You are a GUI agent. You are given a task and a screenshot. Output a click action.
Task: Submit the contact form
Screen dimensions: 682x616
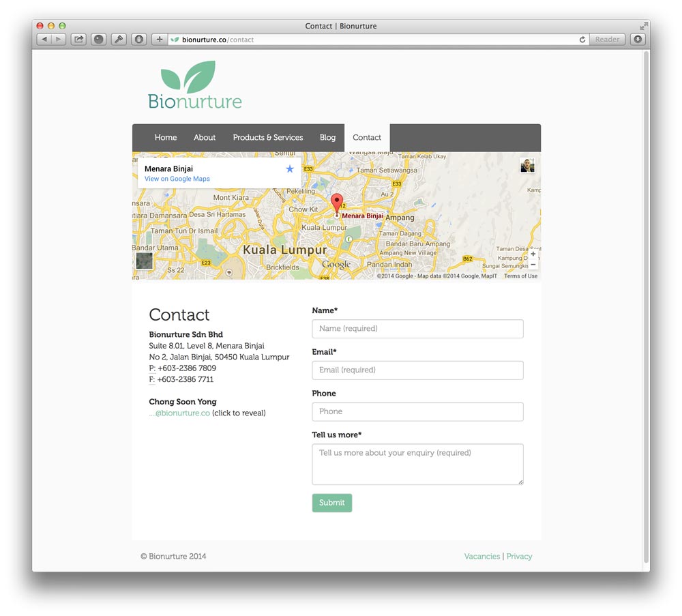point(332,503)
